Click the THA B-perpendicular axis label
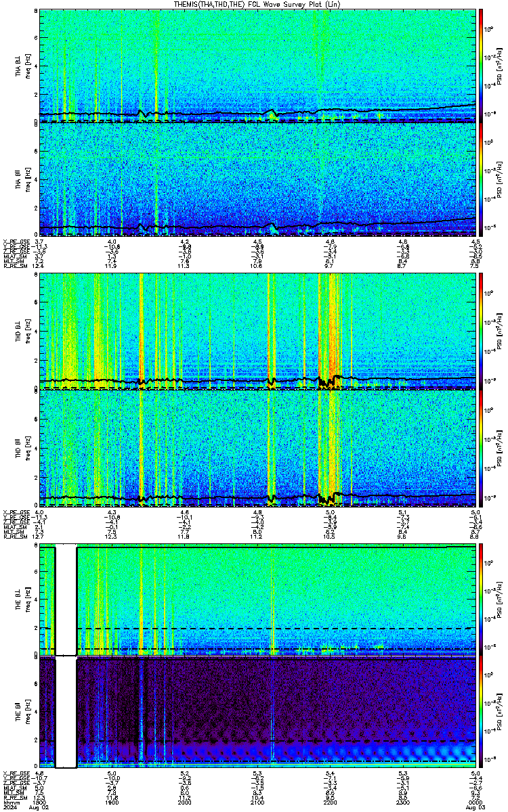The height and width of the screenshot is (812, 508). (19, 66)
